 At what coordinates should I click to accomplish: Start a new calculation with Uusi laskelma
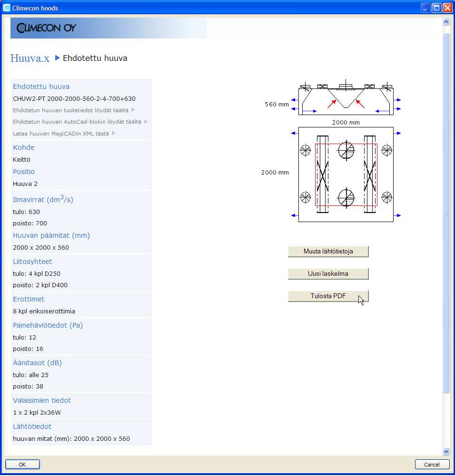coord(328,273)
